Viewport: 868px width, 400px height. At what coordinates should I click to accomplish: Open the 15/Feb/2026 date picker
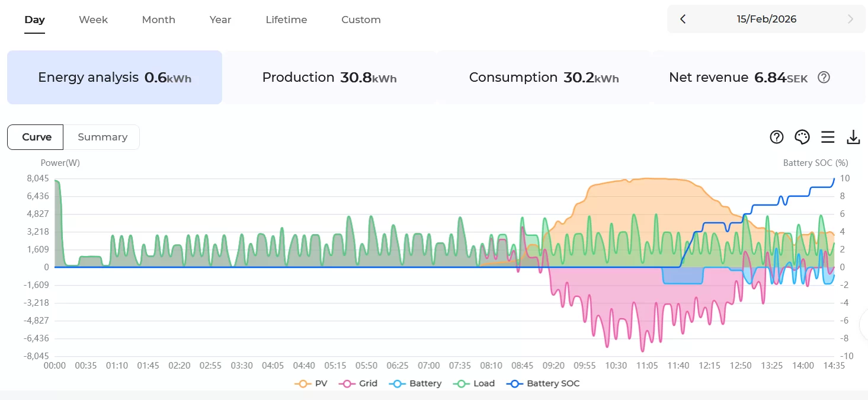pos(766,20)
